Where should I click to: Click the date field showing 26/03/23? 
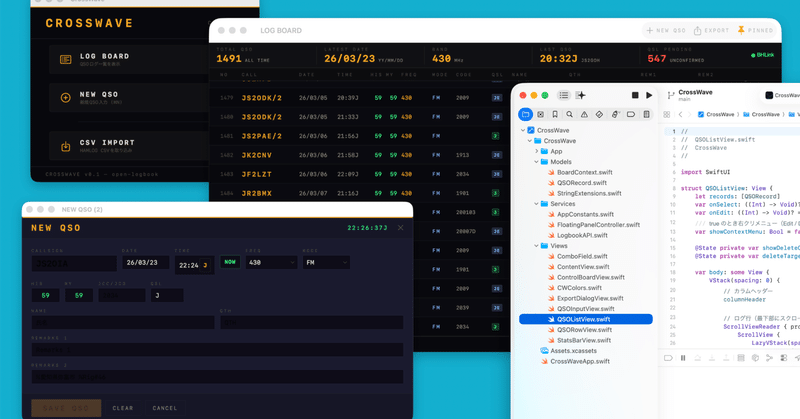coord(145,263)
